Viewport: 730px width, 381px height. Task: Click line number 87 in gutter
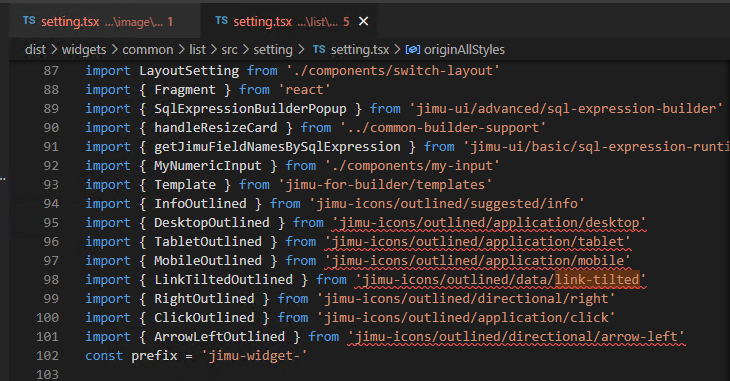51,71
